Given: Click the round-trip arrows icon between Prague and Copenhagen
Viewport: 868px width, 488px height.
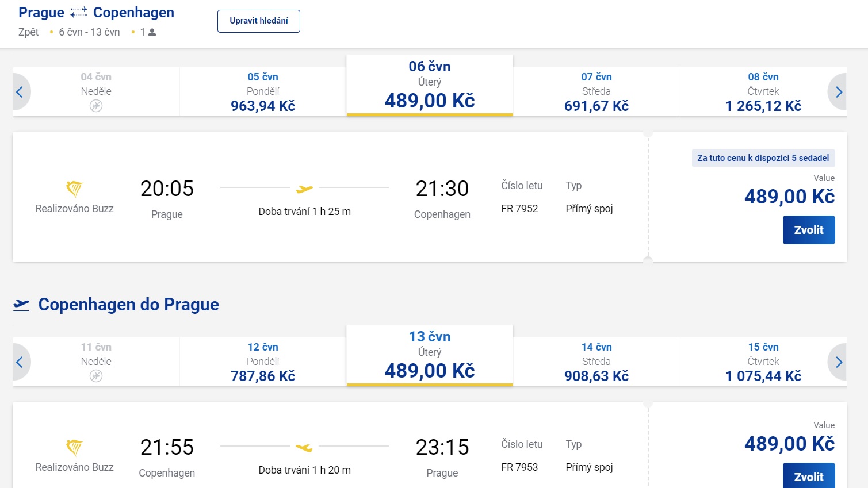Looking at the screenshot, I should point(79,13).
